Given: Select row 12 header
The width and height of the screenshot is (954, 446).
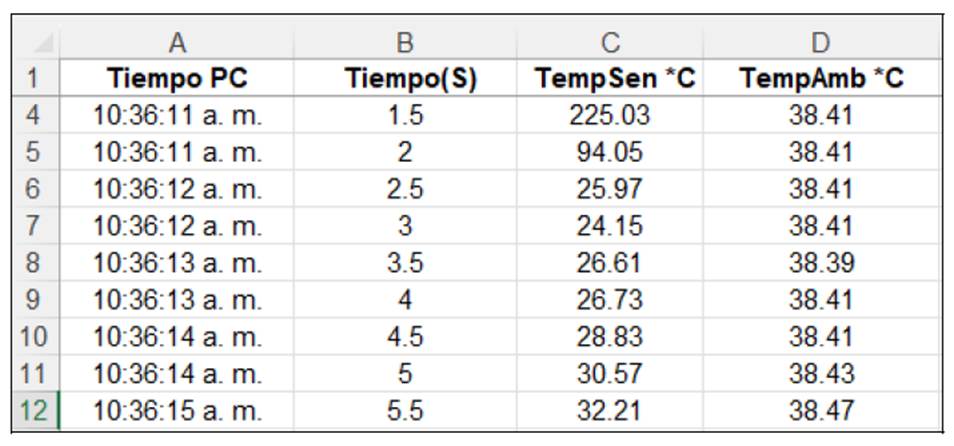Looking at the screenshot, I should pos(33,410).
